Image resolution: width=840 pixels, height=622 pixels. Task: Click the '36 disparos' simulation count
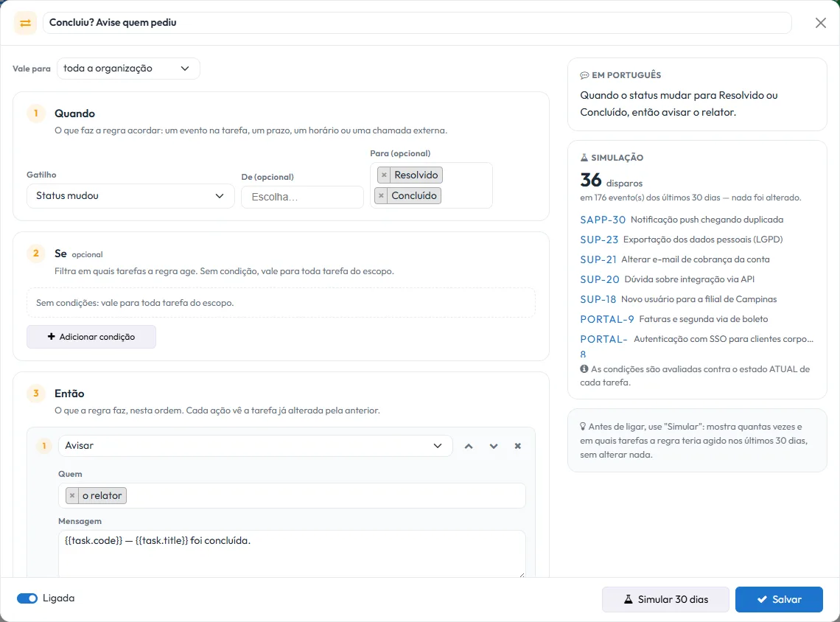tap(612, 181)
